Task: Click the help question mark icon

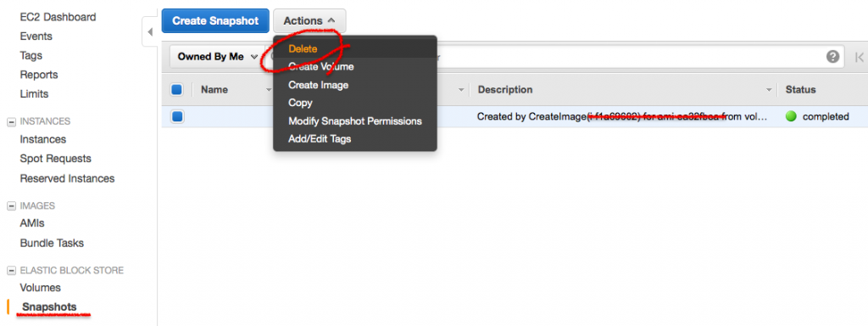Action: click(x=832, y=57)
